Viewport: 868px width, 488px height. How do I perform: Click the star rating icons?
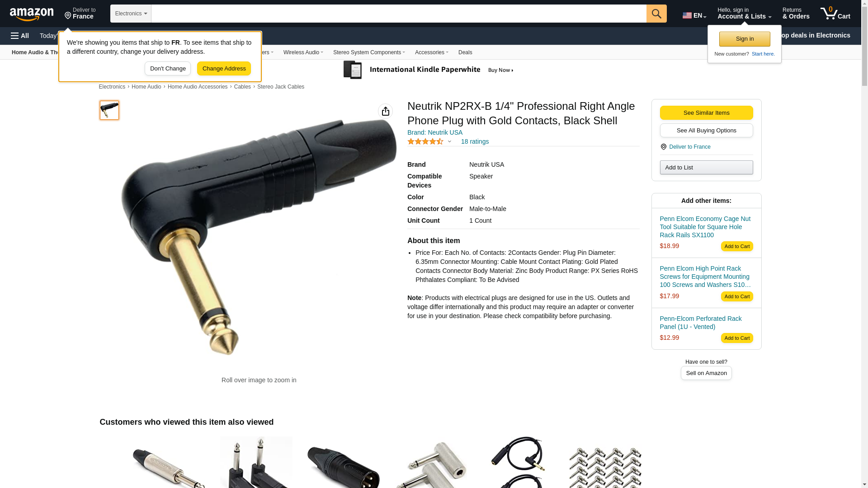[x=425, y=141]
